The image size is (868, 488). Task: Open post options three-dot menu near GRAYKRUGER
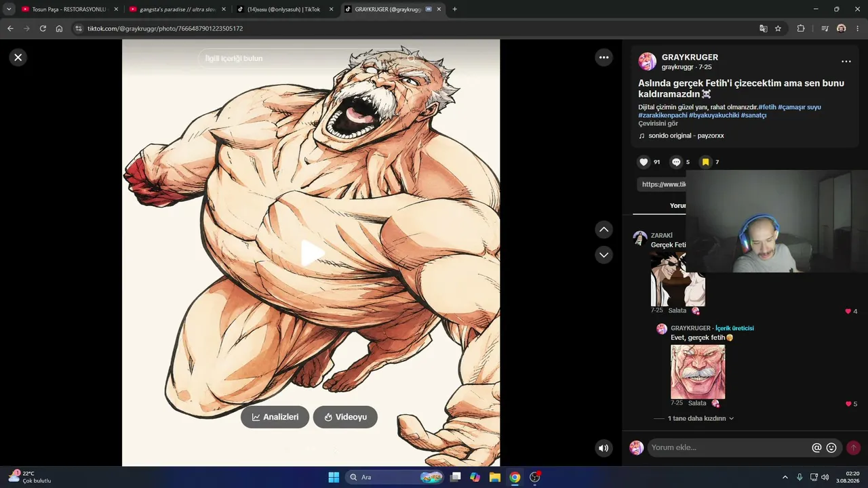click(846, 62)
